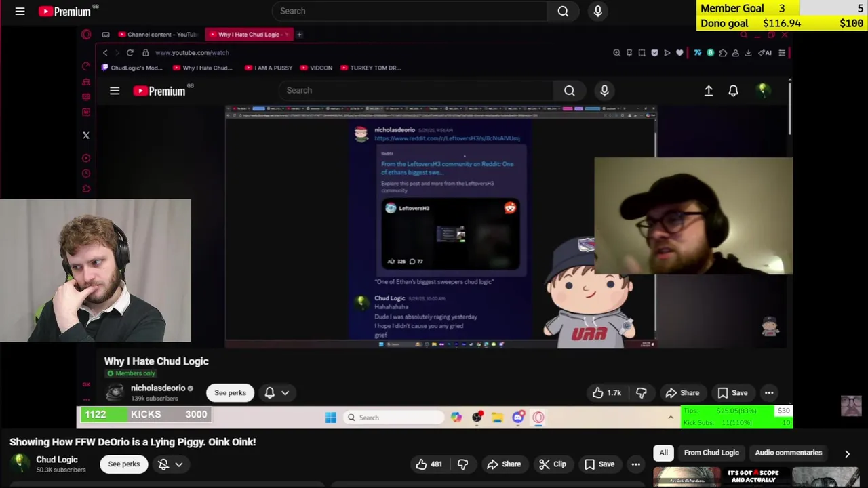Switch to the Channel content - YouTube tab
Screen dimensions: 868x488
(x=157, y=35)
